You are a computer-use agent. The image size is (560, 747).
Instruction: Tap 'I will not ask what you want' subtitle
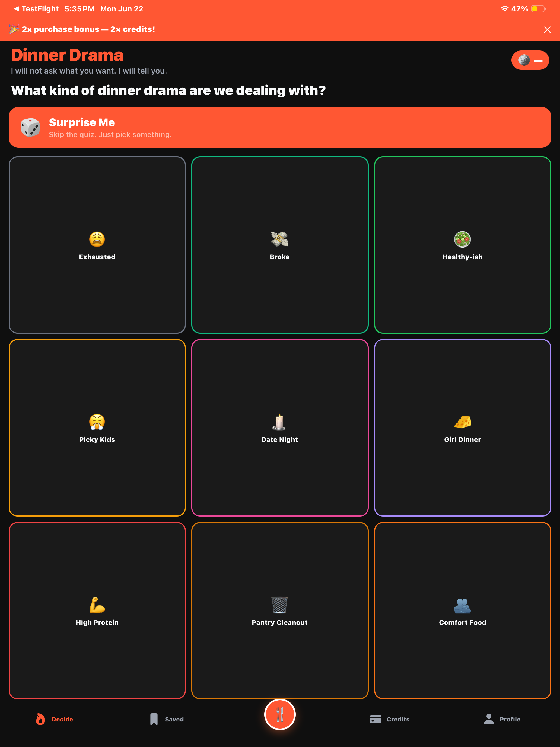[x=89, y=71]
